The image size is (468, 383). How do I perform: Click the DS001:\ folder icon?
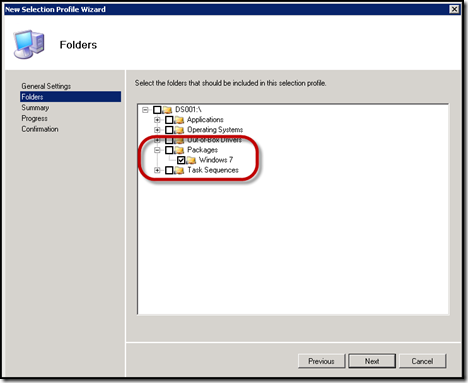point(168,110)
